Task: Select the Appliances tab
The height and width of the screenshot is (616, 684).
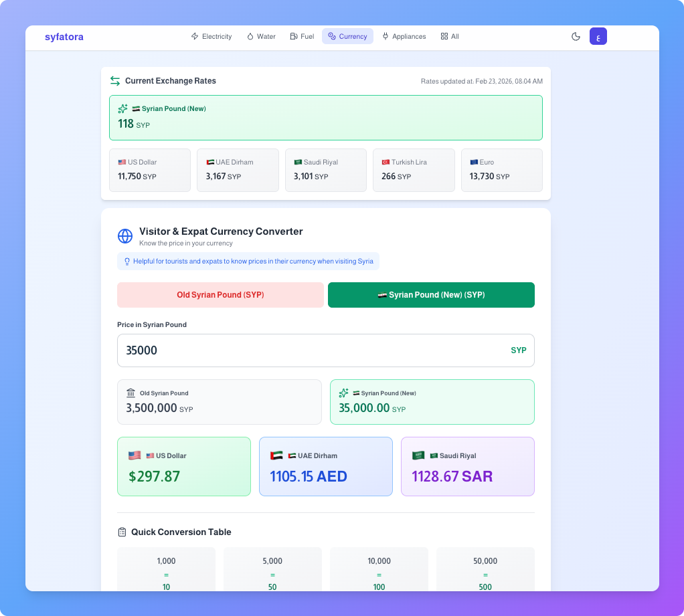Action: [404, 37]
